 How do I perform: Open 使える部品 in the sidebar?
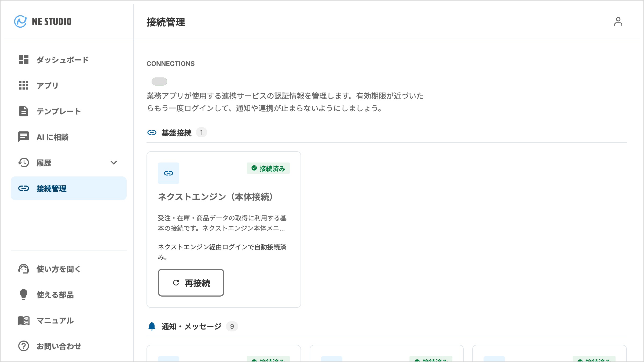[69, 294]
